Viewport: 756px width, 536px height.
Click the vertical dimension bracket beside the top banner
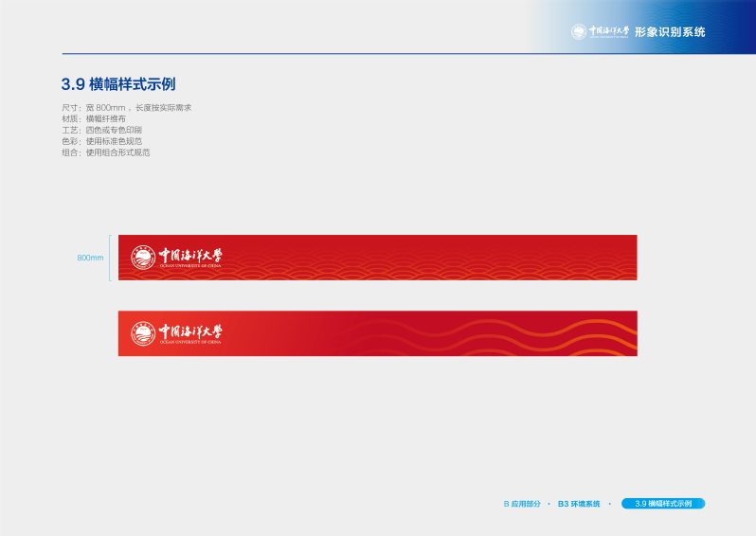(x=111, y=258)
